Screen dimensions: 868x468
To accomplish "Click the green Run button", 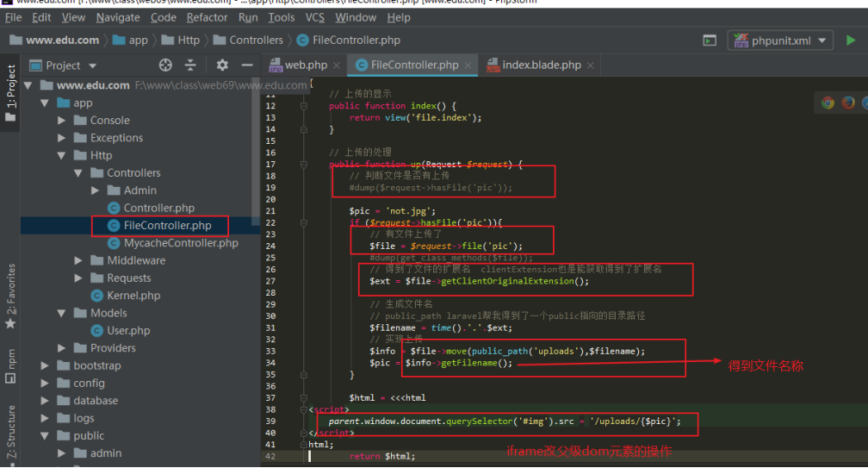I will pyautogui.click(x=851, y=41).
